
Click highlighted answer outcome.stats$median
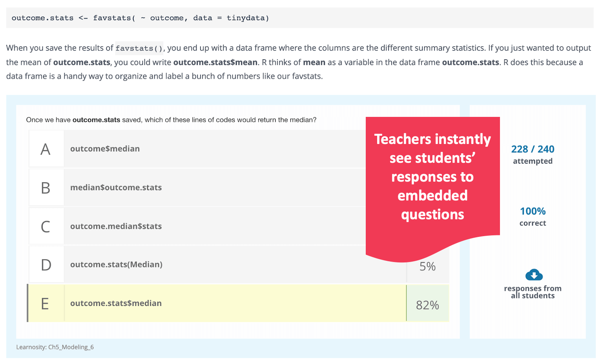pyautogui.click(x=116, y=303)
